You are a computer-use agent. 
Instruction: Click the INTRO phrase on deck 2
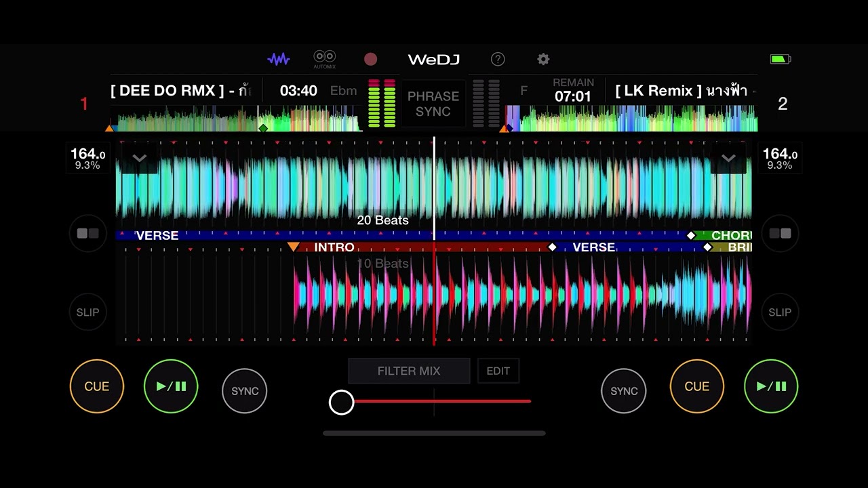click(x=334, y=247)
